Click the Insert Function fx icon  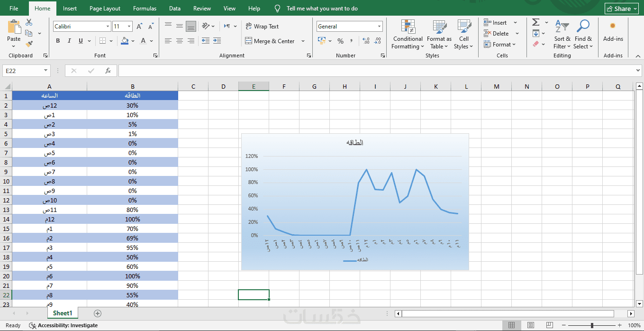[108, 71]
